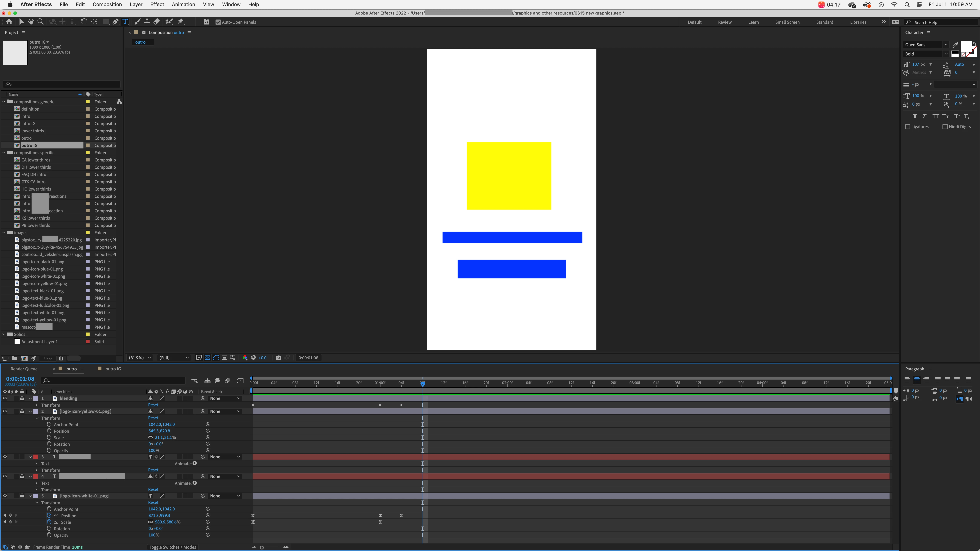Select the Zoom tool in toolbar
The image size is (980, 551).
coord(40,22)
